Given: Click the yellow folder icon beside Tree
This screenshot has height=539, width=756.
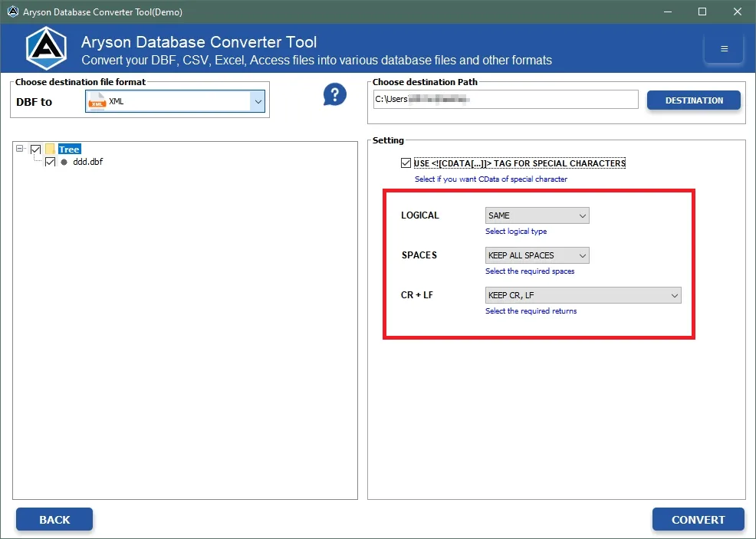Looking at the screenshot, I should point(50,150).
